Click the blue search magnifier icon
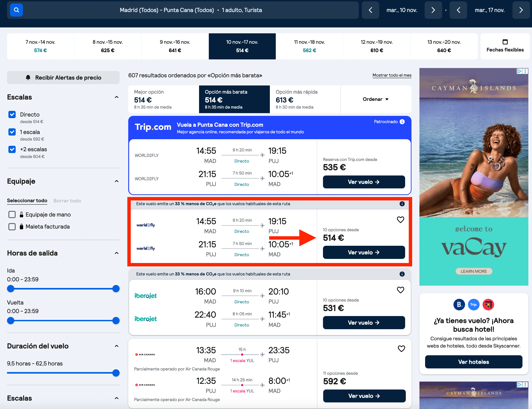 [x=16, y=10]
